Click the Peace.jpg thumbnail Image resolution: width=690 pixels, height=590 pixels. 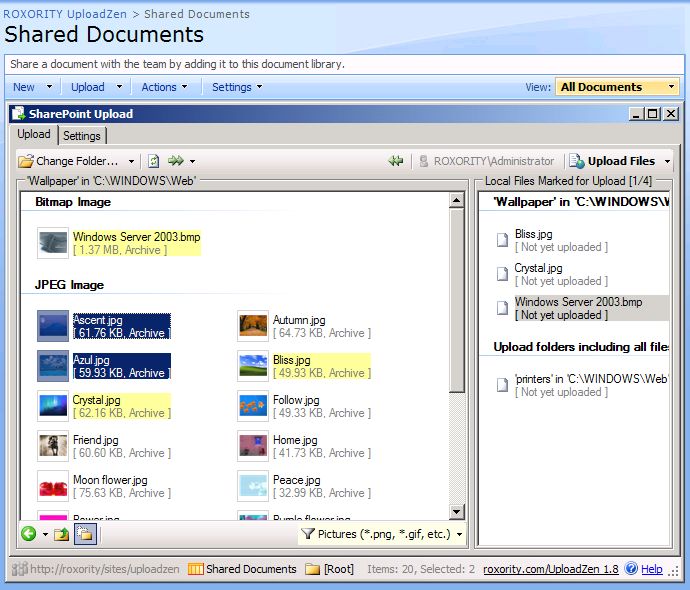pyautogui.click(x=253, y=486)
